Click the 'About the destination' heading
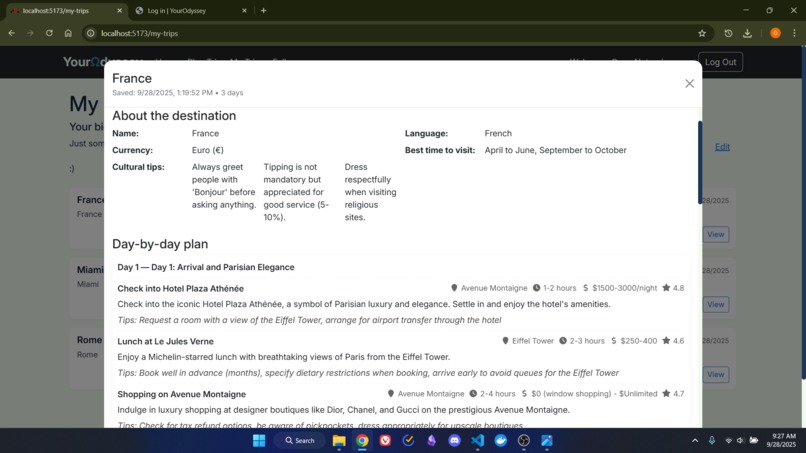The width and height of the screenshot is (806, 453). (x=174, y=116)
